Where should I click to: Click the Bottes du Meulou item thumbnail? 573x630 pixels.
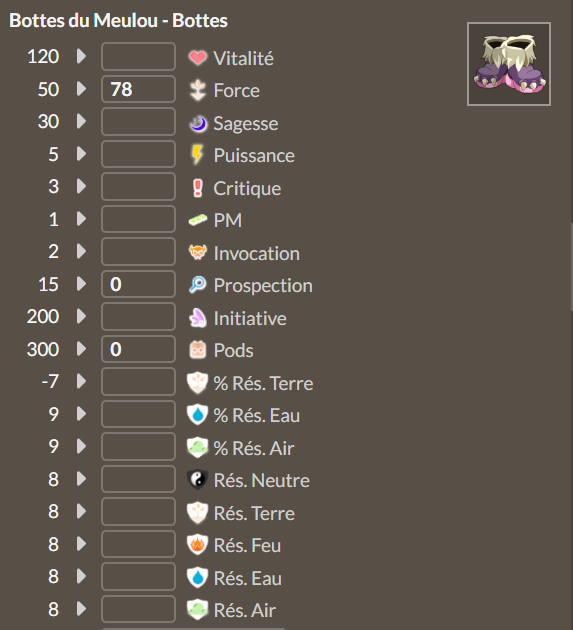[509, 64]
